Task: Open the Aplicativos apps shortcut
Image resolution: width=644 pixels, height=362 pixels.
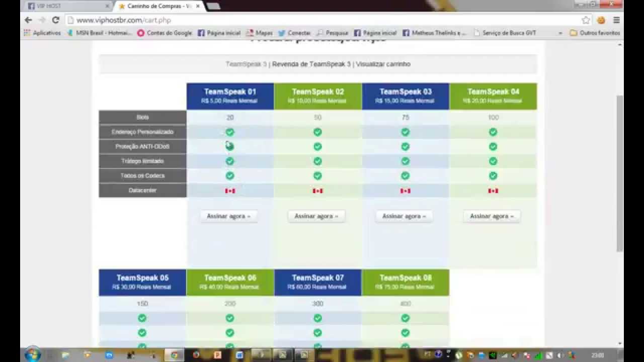Action: coord(42,33)
